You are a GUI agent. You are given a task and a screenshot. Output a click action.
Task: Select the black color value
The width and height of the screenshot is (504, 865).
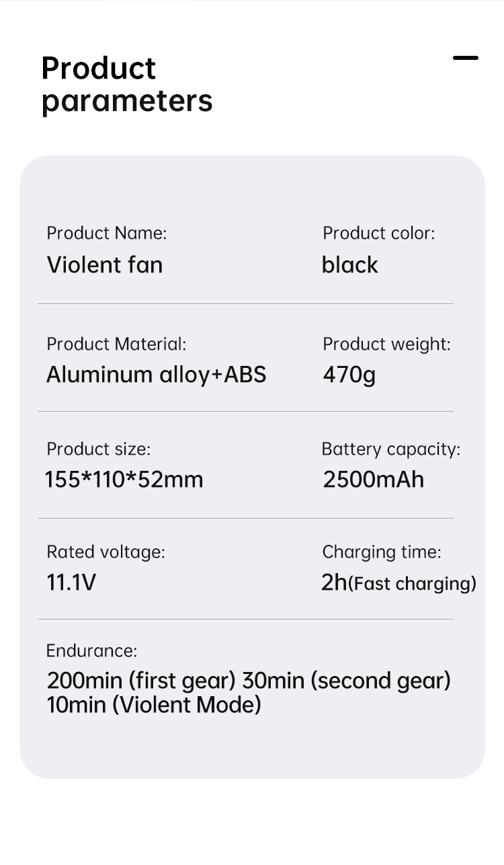pyautogui.click(x=349, y=265)
